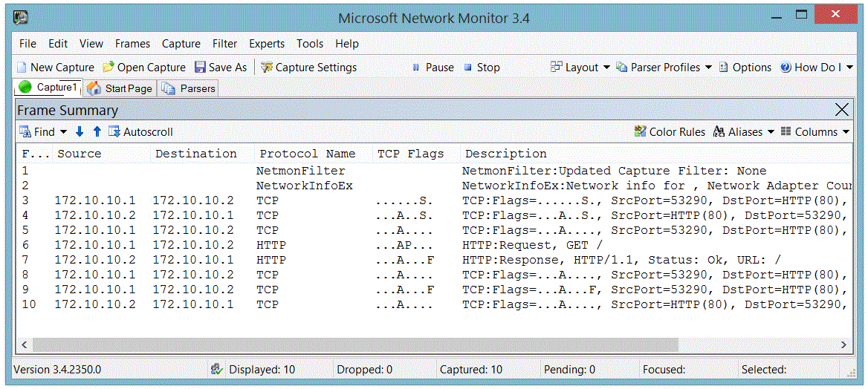
Task: Click the horizontal scrollbar left arrow
Action: click(25, 344)
